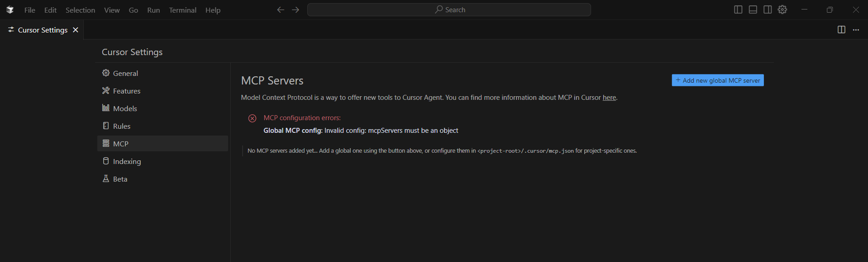Image resolution: width=868 pixels, height=262 pixels.
Task: Open the Go menu
Action: pos(134,10)
